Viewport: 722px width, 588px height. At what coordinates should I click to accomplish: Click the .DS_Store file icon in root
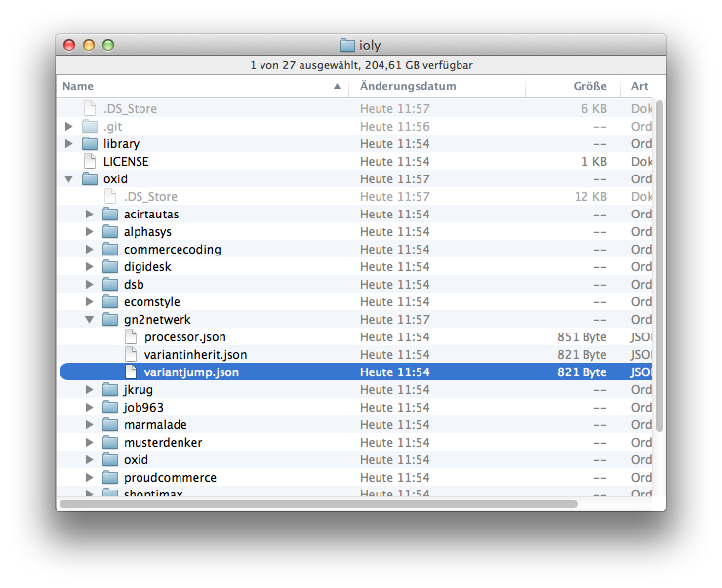[90, 108]
